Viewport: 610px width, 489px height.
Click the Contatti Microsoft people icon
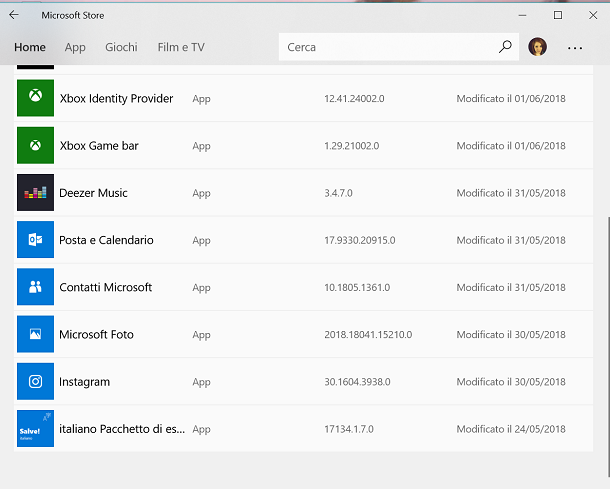pyautogui.click(x=35, y=287)
